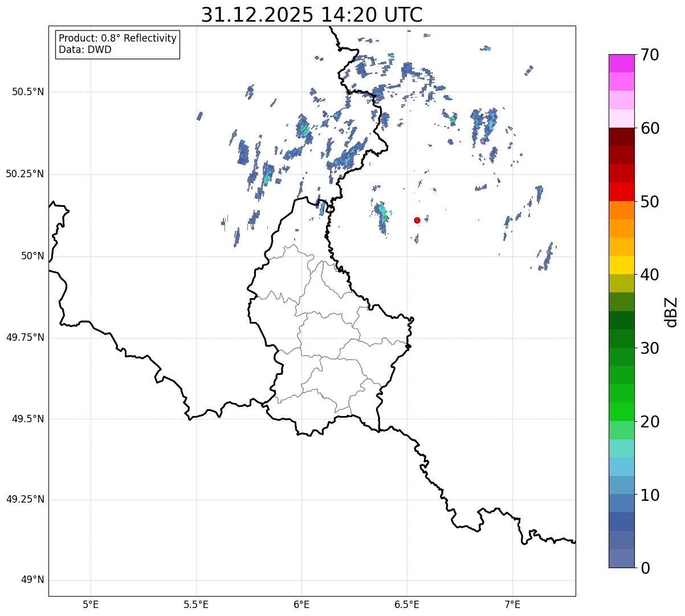This screenshot has width=685, height=616.
Task: Click the 50.25°N latitude label
Action: (x=25, y=174)
